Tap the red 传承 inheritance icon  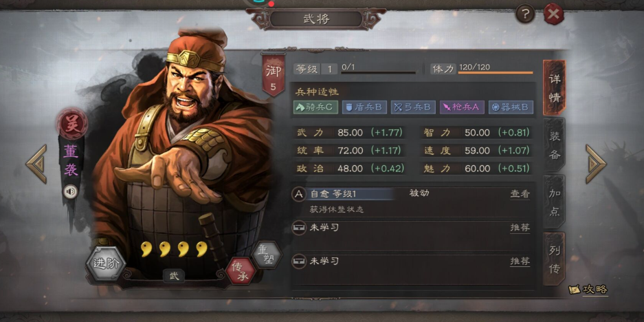[x=241, y=271]
